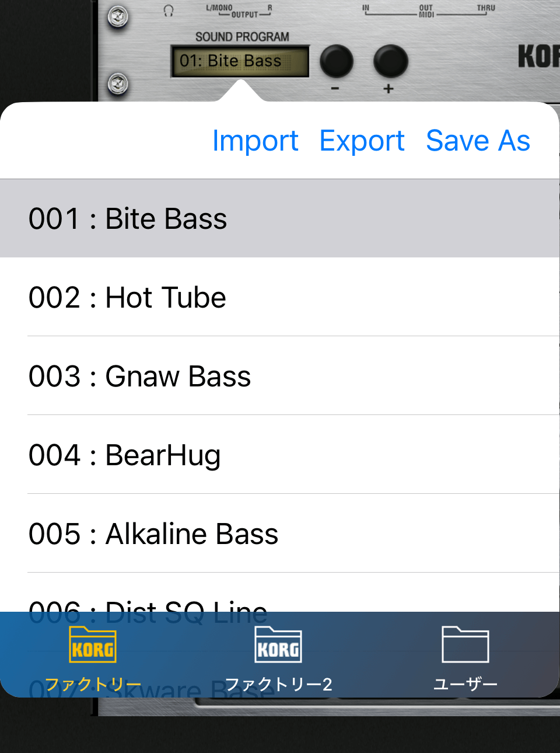Tap the Export button
560x753 pixels.
[x=362, y=141]
